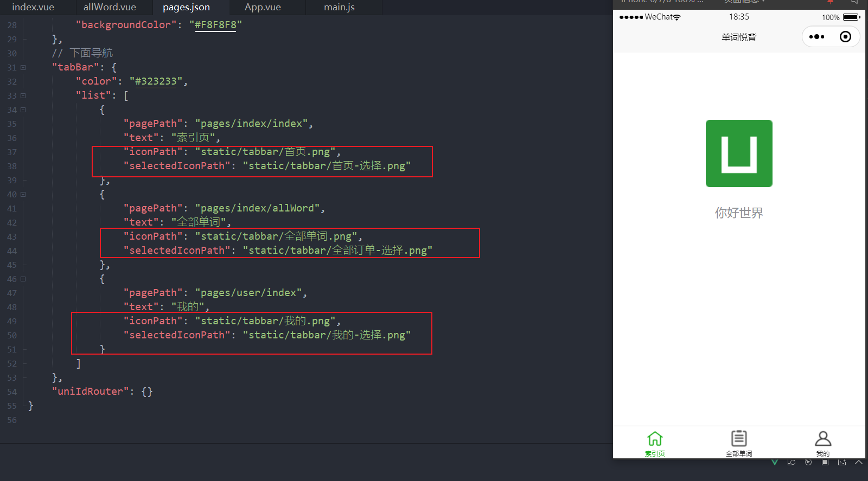The image size is (868, 481).
Task: Click the 你好世界 text in the simulator
Action: point(739,213)
